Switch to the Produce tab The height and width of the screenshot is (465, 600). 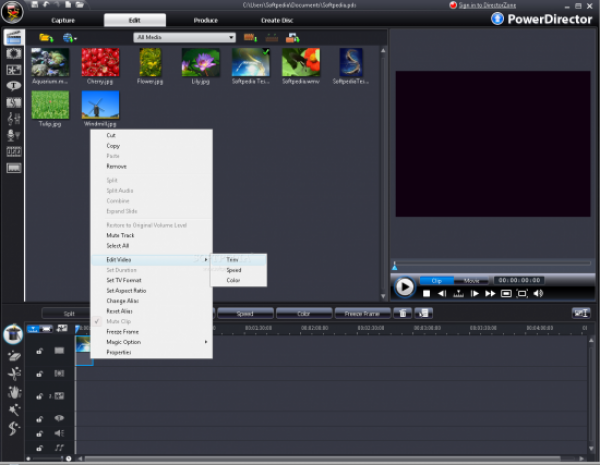tap(205, 20)
